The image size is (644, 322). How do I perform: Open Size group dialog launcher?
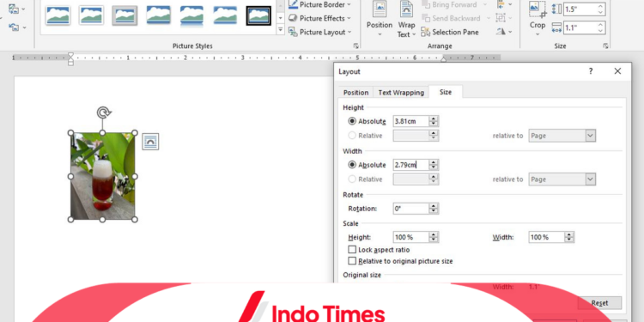coord(605,46)
